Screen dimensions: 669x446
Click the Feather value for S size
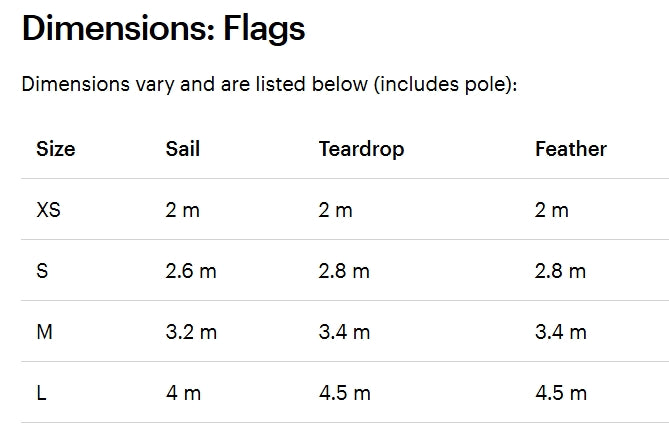point(561,271)
